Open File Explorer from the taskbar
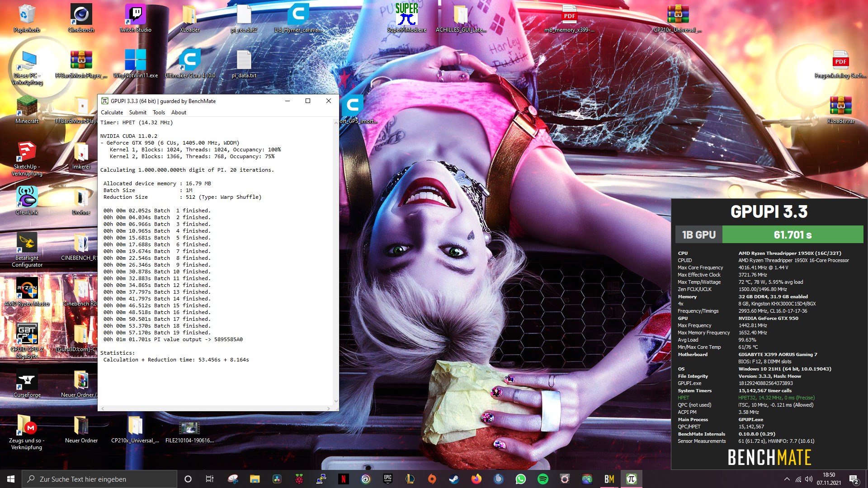The height and width of the screenshot is (488, 868). [255, 479]
